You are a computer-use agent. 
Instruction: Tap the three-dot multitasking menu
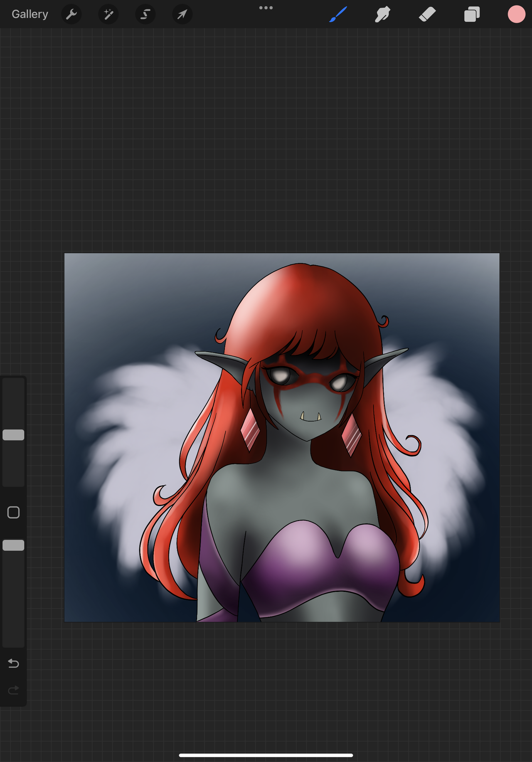pos(266,7)
